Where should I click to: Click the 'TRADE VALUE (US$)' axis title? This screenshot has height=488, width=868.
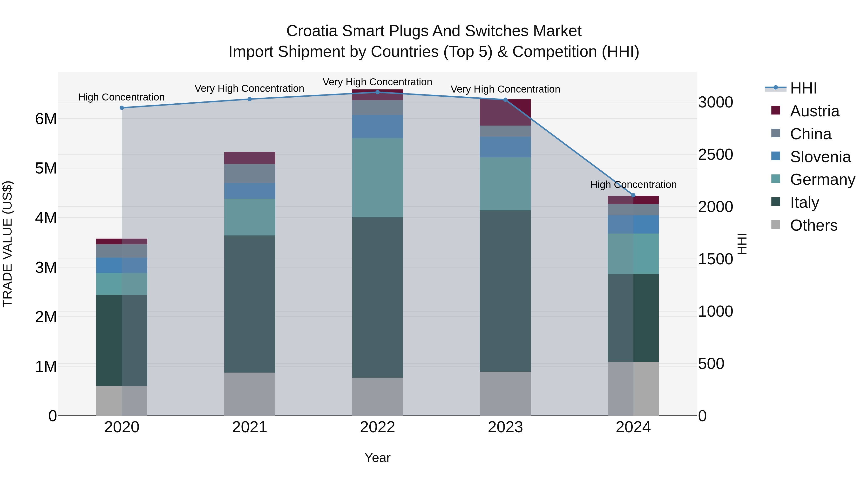click(7, 244)
